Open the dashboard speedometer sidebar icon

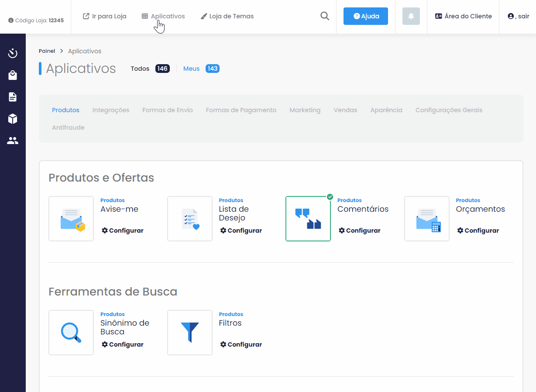[13, 53]
